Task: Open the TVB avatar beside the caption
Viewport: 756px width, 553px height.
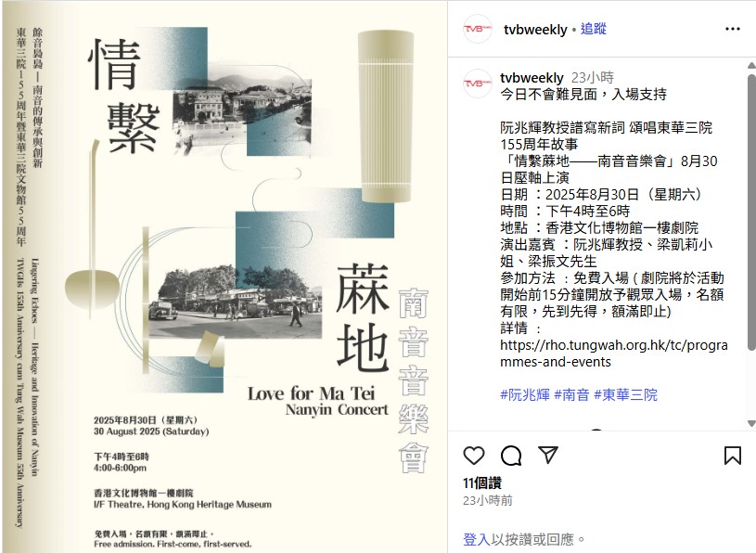Action: pyautogui.click(x=477, y=84)
